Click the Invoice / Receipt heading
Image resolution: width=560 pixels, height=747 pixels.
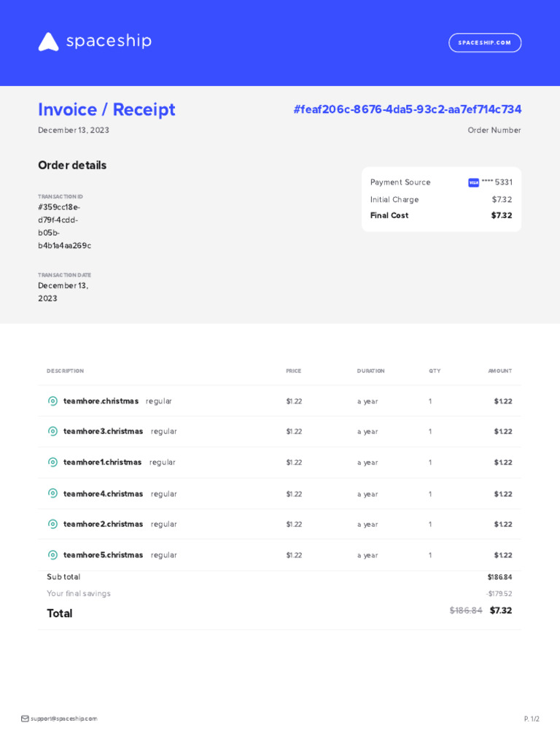[106, 109]
